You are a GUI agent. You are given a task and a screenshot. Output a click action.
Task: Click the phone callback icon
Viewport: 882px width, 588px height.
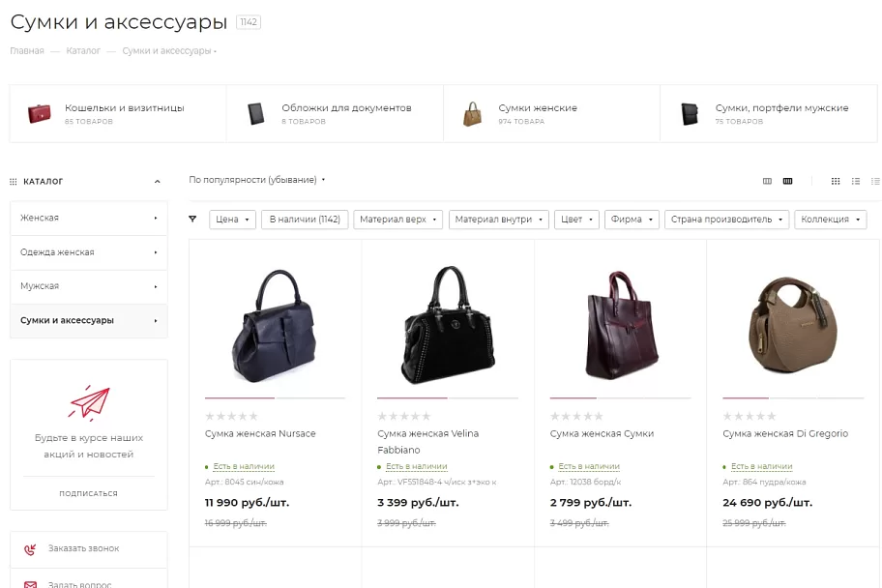tap(30, 549)
